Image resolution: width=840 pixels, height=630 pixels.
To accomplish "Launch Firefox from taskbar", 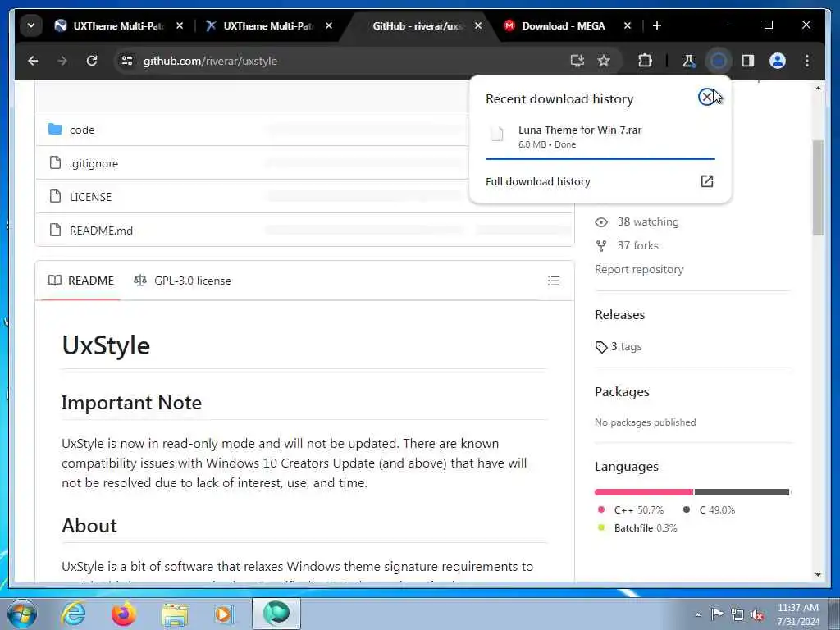I will point(123,614).
